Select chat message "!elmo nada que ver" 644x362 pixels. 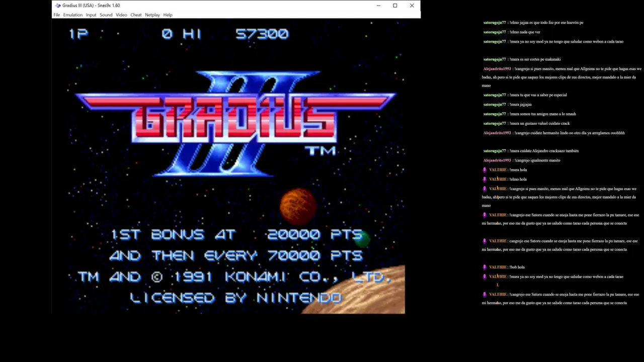click(x=524, y=32)
